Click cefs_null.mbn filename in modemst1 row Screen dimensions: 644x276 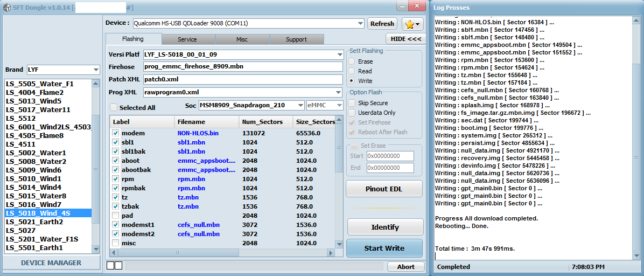click(198, 225)
